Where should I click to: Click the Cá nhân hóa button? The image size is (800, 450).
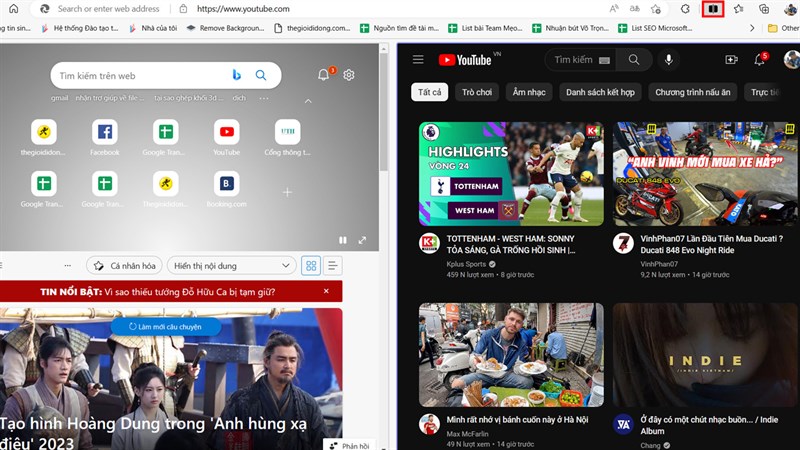click(124, 265)
